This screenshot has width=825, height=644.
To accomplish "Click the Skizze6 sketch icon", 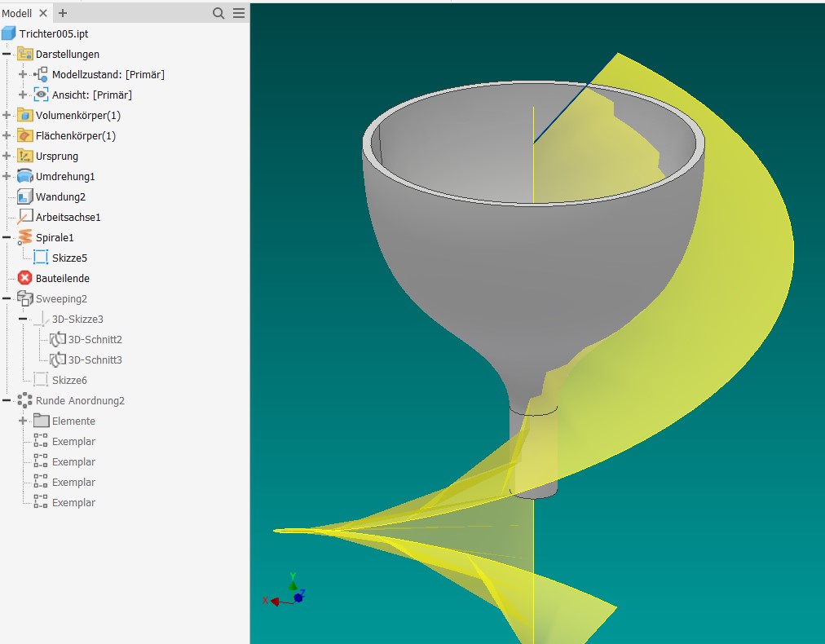I will pyautogui.click(x=41, y=380).
